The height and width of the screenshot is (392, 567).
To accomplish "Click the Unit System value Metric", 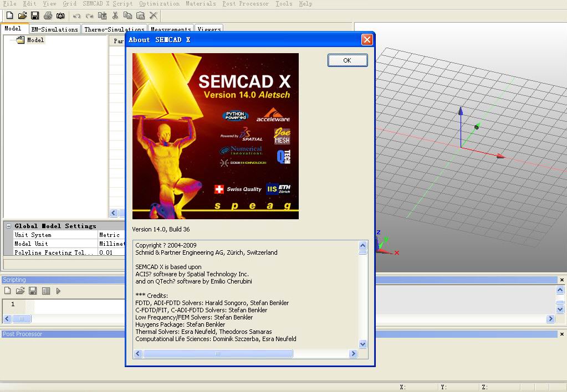I will tap(111, 235).
